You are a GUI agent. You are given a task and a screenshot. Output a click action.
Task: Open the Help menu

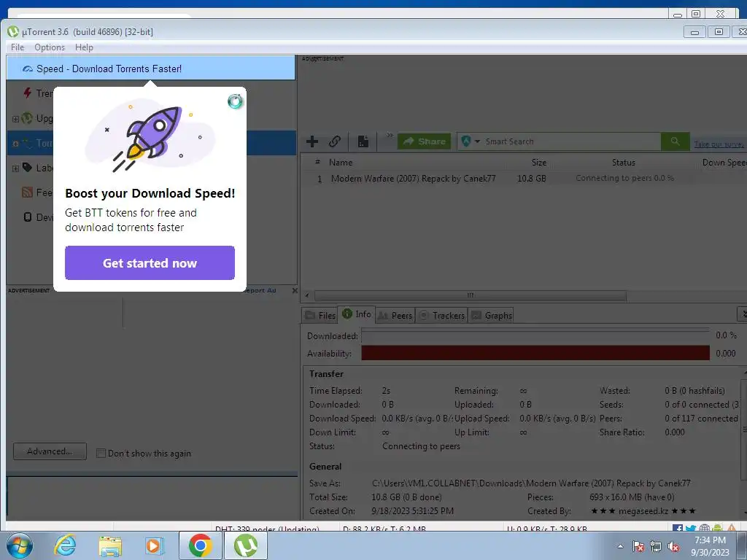pyautogui.click(x=84, y=47)
